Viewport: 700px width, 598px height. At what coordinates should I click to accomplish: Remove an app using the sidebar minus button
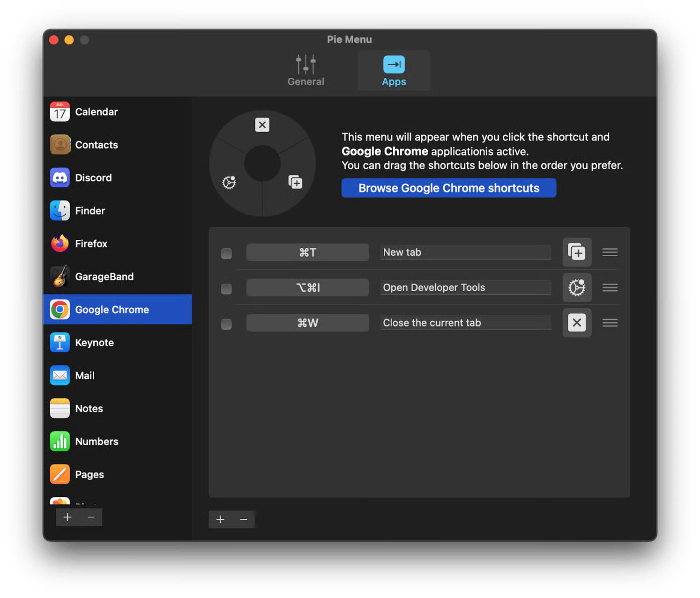tap(91, 517)
